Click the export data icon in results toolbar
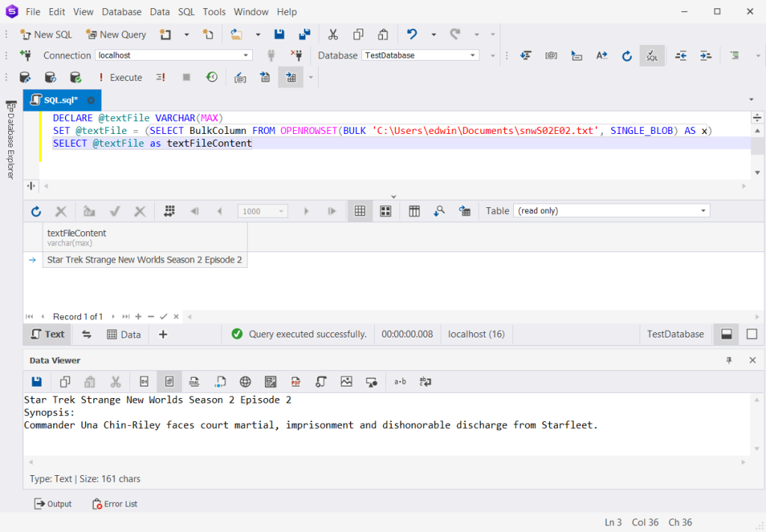 pyautogui.click(x=465, y=211)
